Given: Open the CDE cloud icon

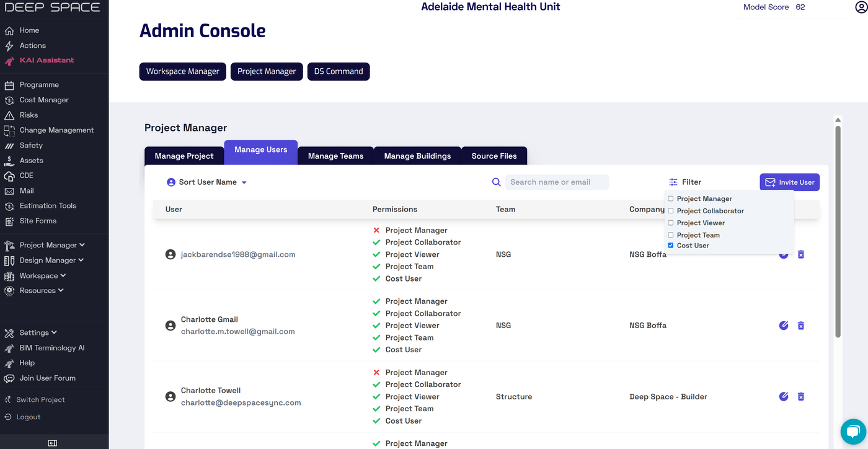Looking at the screenshot, I should click(x=9, y=176).
